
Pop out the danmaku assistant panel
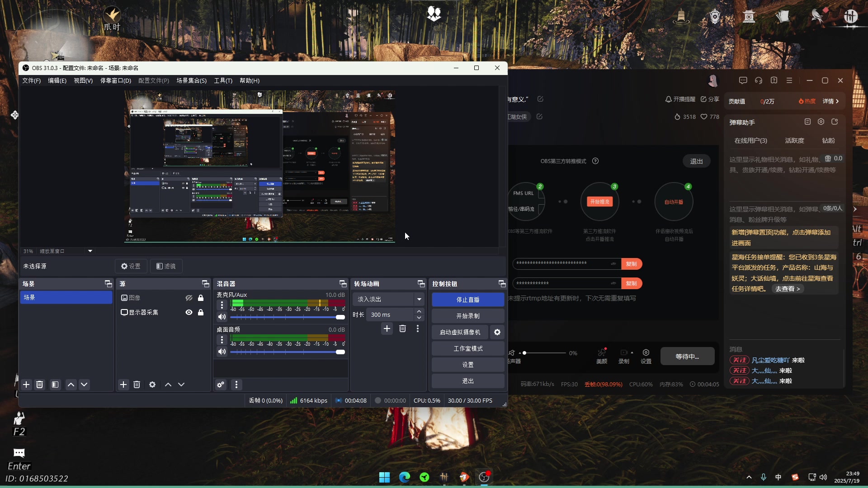click(835, 122)
